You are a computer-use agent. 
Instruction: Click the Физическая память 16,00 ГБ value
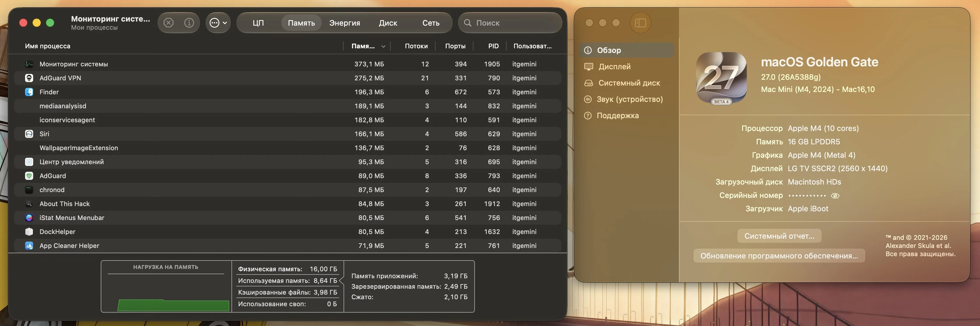pos(323,269)
